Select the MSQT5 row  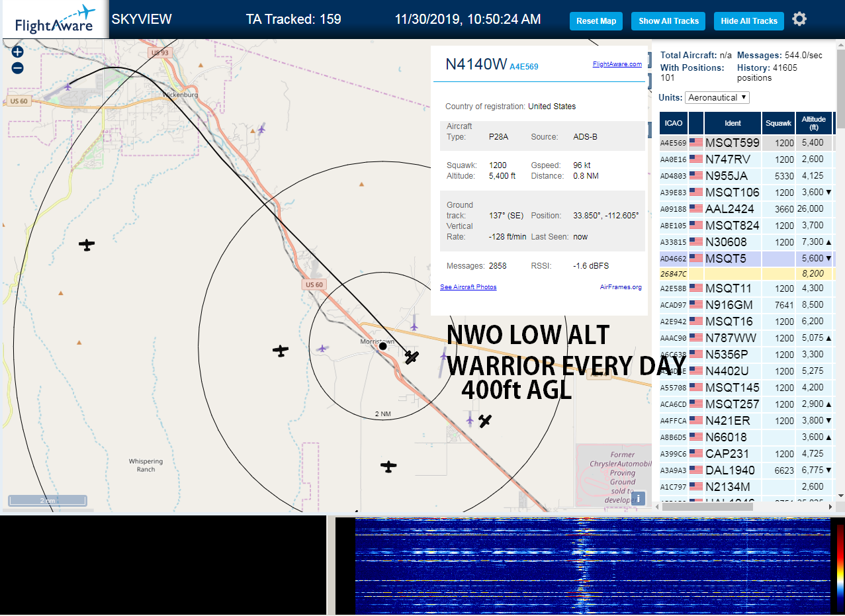[746, 259]
